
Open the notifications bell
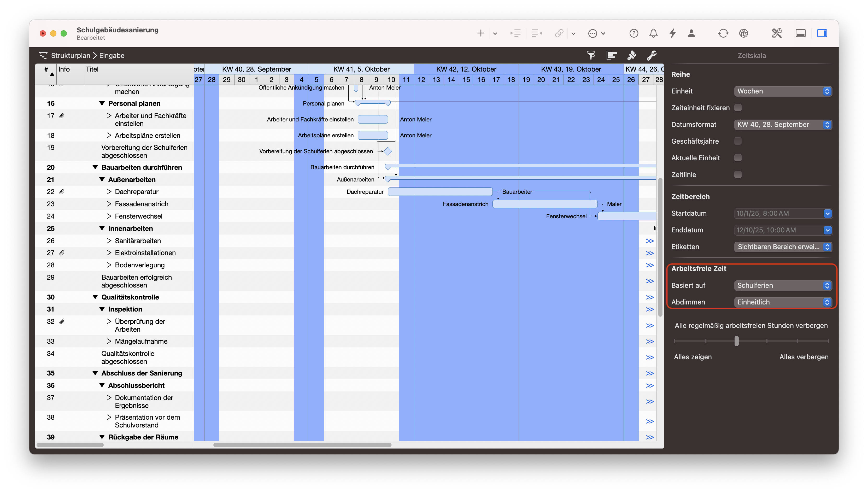(x=653, y=33)
